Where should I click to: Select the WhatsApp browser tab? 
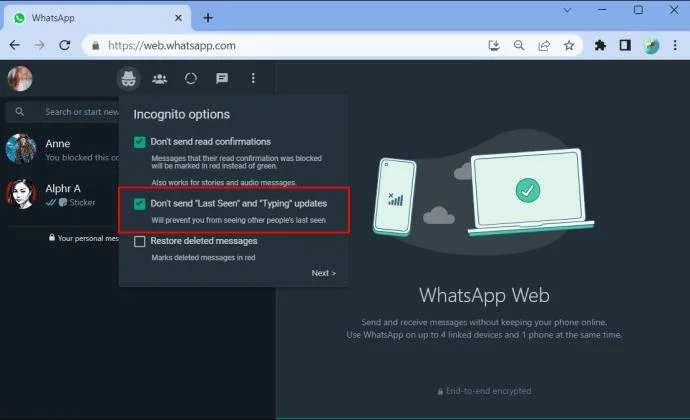click(x=97, y=18)
